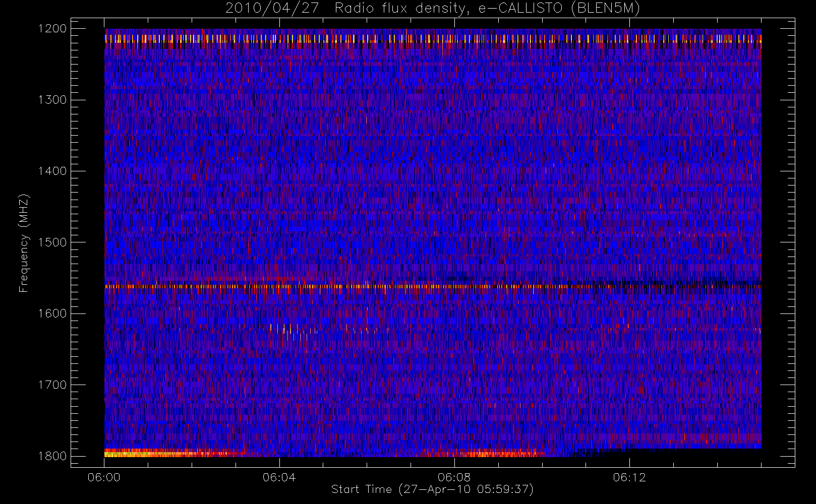The width and height of the screenshot is (816, 504).
Task: Select the 06:04 time tick label
Action: (279, 477)
